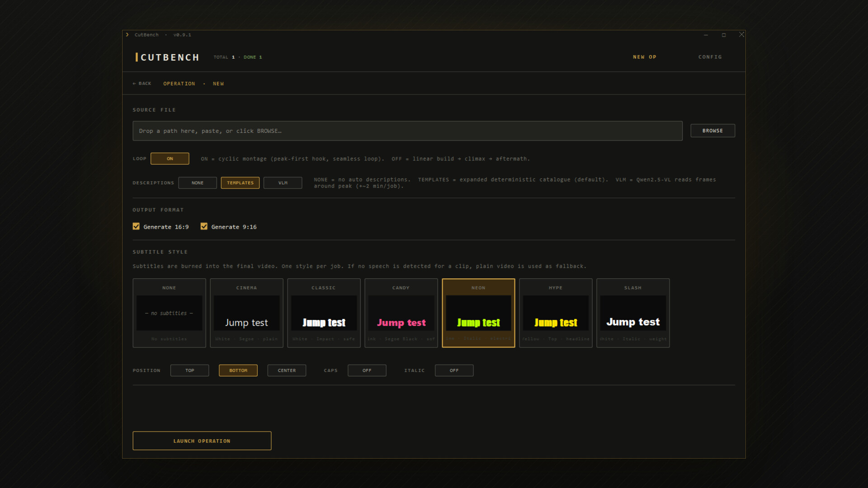Toggle the LOOP switch currently ON
This screenshot has width=868, height=488.
coord(170,159)
